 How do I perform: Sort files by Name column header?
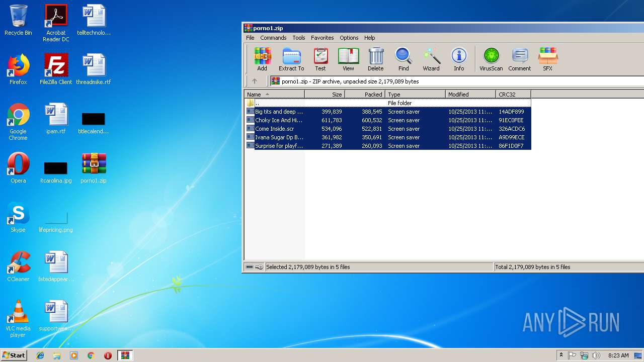275,95
